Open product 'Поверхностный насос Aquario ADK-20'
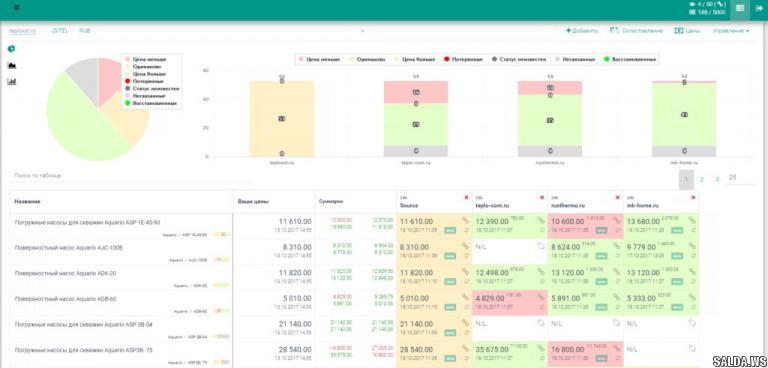 (x=67, y=273)
